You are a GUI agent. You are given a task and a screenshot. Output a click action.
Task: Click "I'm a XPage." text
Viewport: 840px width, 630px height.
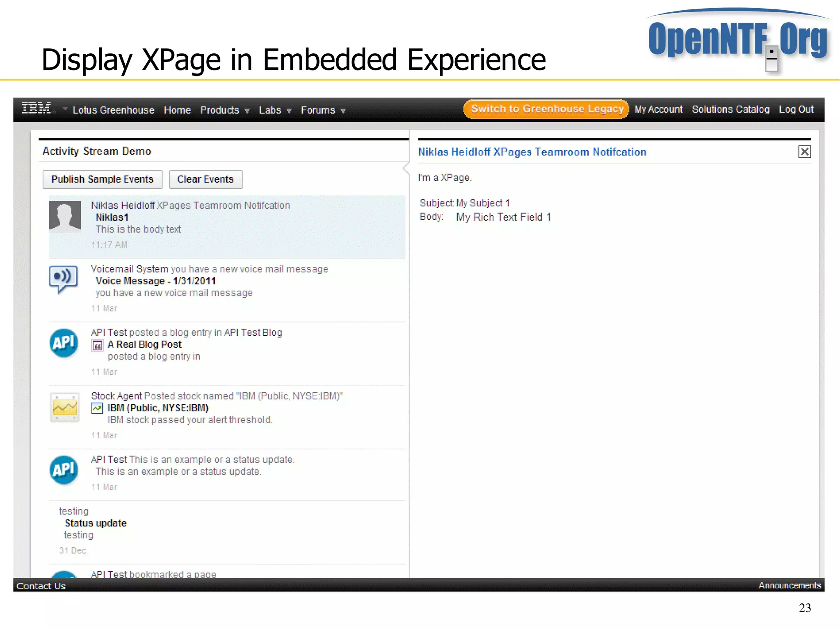445,178
